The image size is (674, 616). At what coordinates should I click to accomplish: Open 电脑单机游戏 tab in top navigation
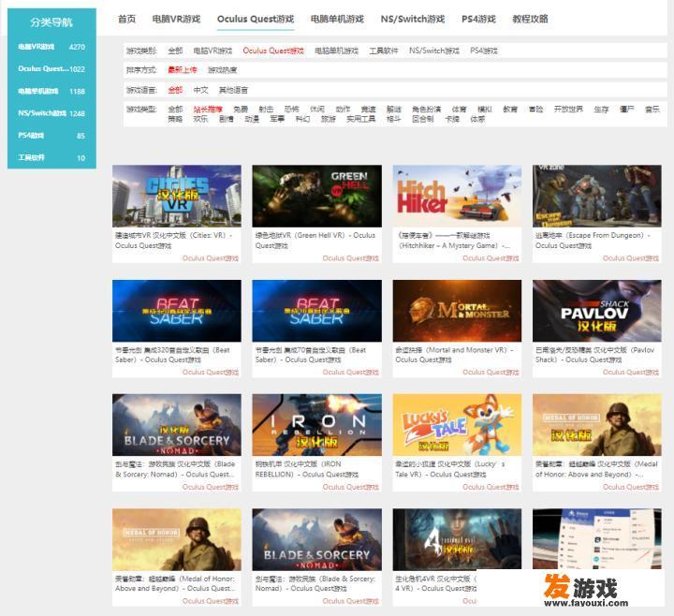point(337,19)
